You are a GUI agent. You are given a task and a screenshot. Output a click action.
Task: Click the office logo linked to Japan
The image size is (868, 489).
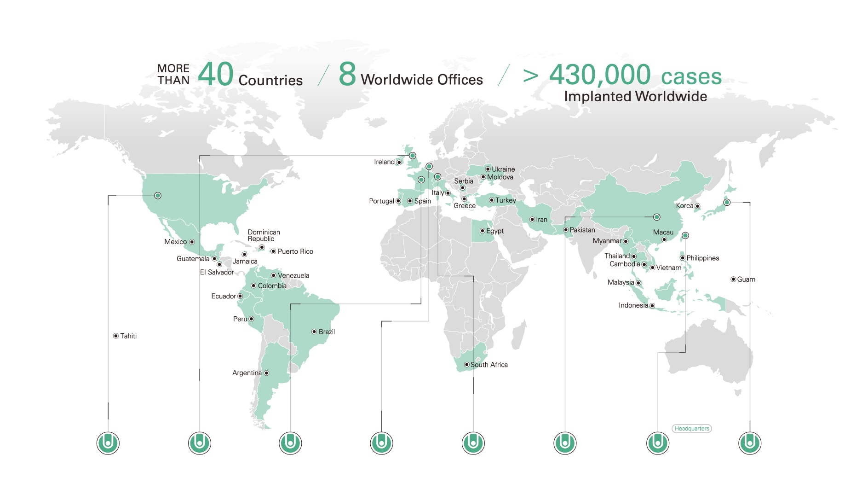(x=749, y=443)
